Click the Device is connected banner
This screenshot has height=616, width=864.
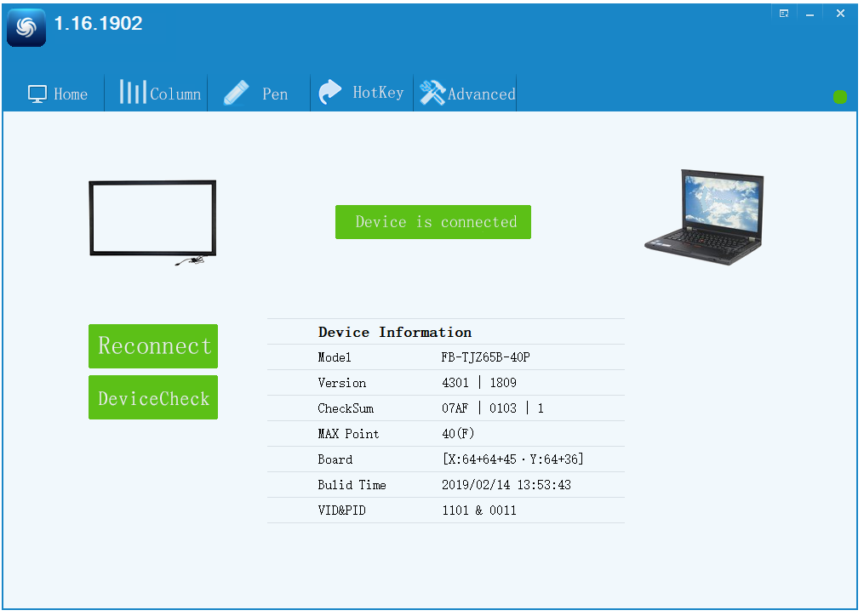(433, 222)
